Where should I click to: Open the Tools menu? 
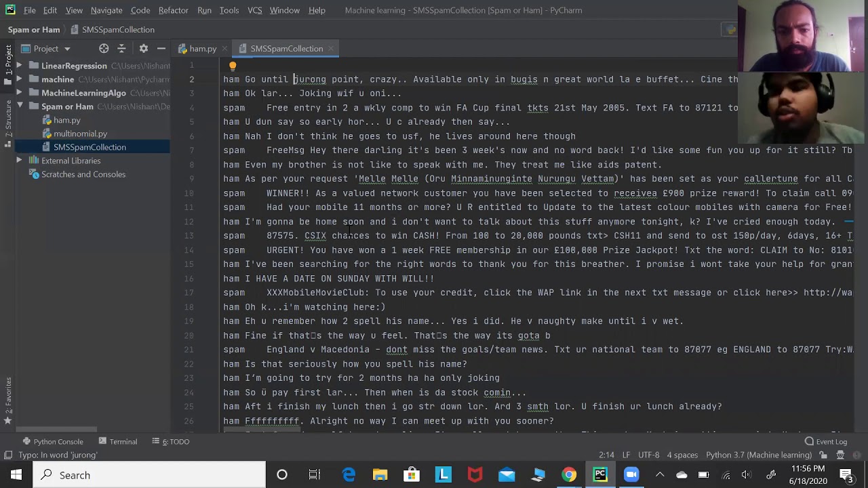(x=229, y=10)
